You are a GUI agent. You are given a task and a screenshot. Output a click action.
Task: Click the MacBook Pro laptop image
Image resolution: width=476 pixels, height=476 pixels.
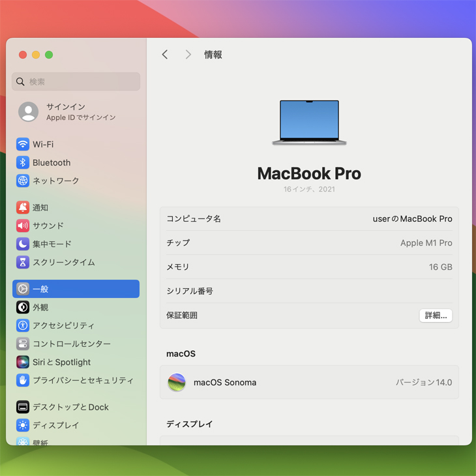(x=309, y=123)
